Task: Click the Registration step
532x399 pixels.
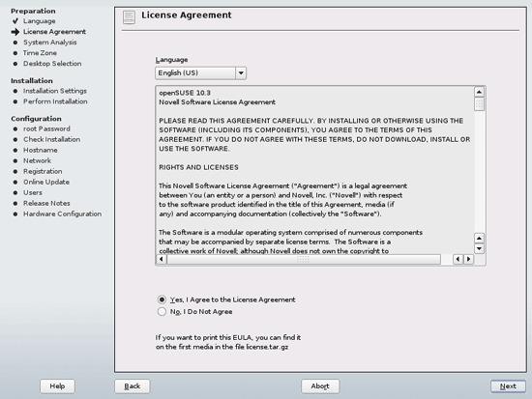Action: (43, 171)
